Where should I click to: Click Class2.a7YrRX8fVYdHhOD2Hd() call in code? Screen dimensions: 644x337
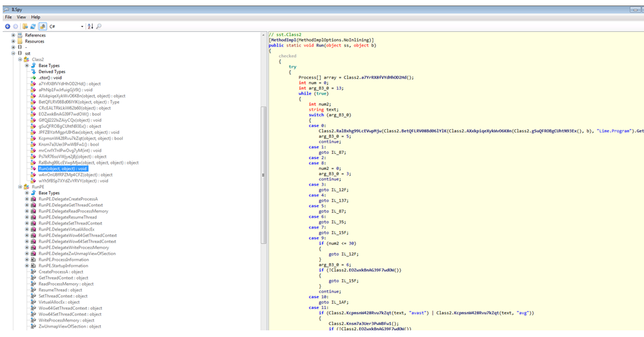point(379,77)
